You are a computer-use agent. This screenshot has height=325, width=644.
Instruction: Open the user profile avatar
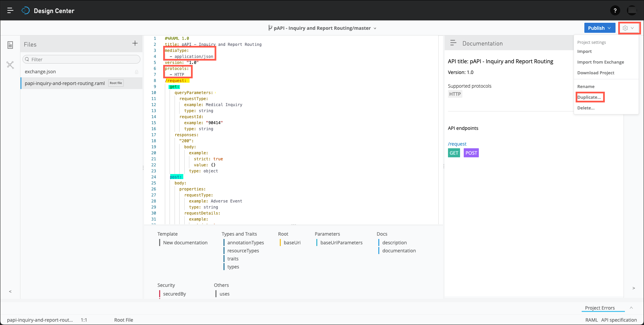632,10
